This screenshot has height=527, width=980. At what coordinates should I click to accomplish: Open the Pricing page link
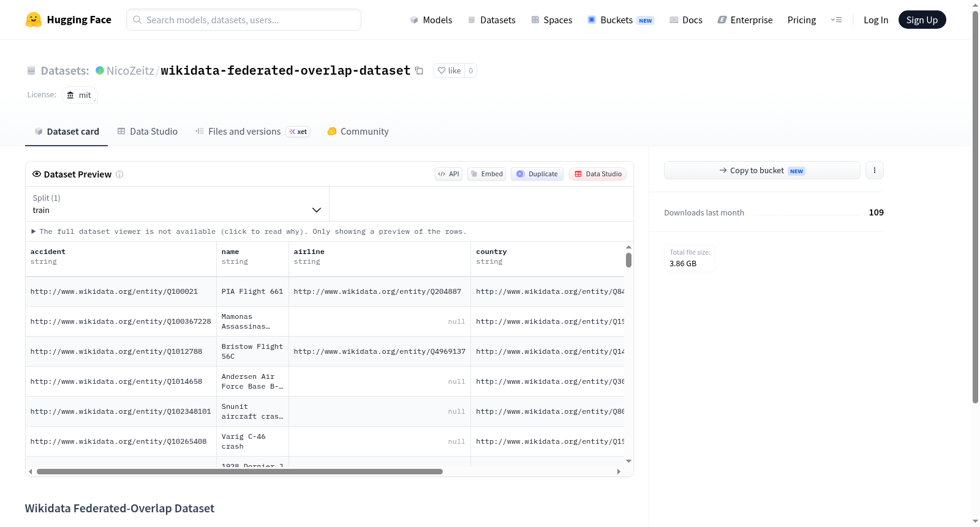[x=802, y=20]
